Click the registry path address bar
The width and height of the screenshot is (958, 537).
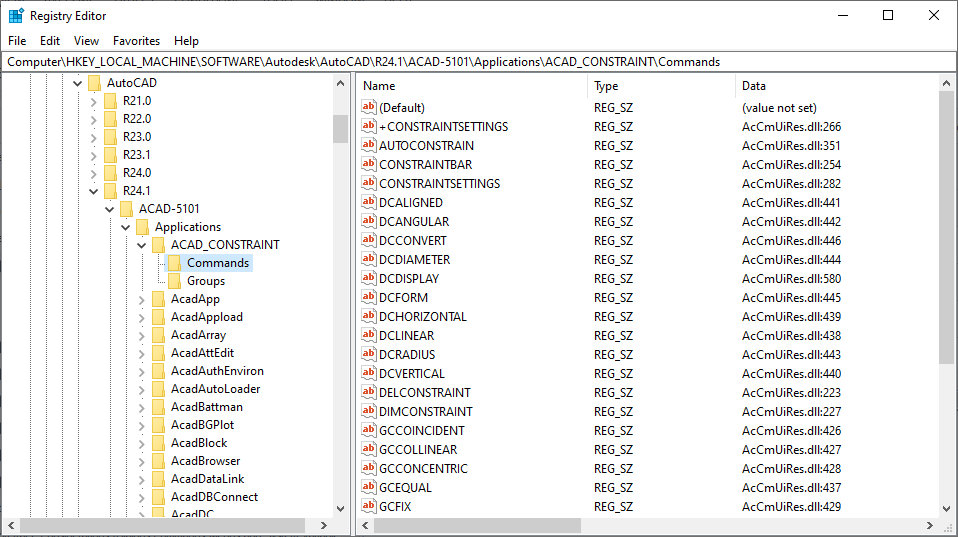click(x=478, y=62)
